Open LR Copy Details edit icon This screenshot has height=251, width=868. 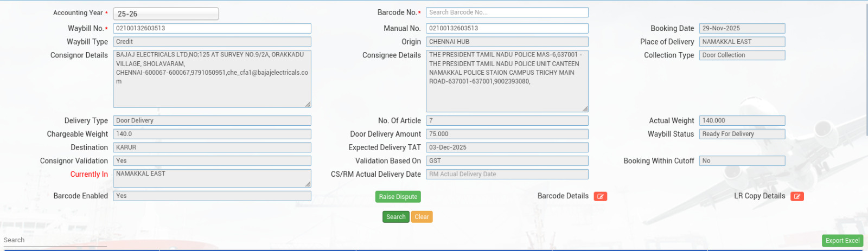pos(796,196)
